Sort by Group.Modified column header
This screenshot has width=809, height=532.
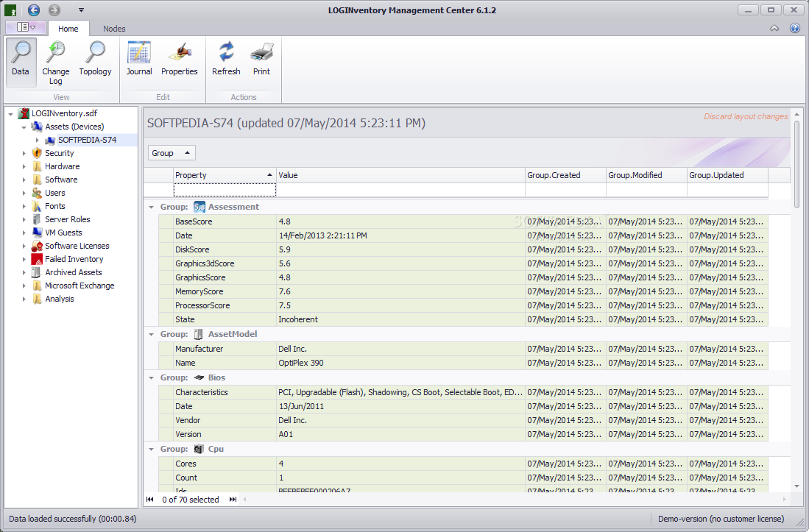tap(646, 175)
